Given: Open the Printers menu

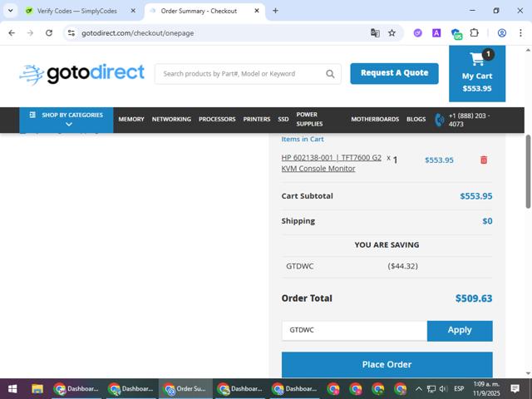Looking at the screenshot, I should coord(257,119).
